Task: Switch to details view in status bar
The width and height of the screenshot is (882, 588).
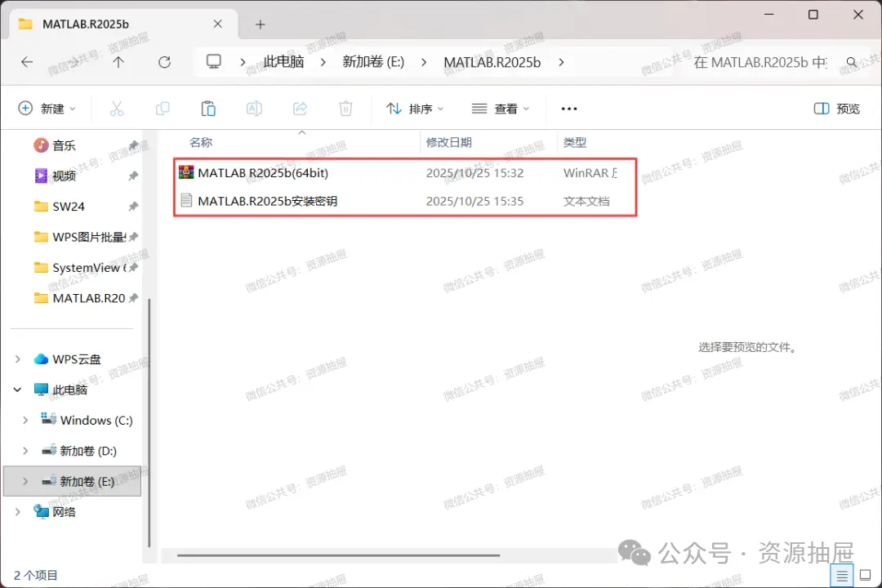Action: coord(842,576)
